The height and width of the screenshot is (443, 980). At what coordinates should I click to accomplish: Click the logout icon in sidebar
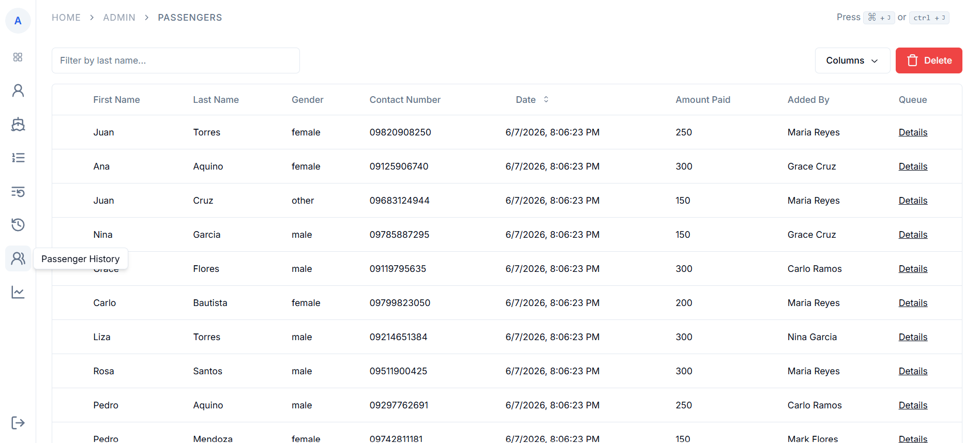coord(18,423)
